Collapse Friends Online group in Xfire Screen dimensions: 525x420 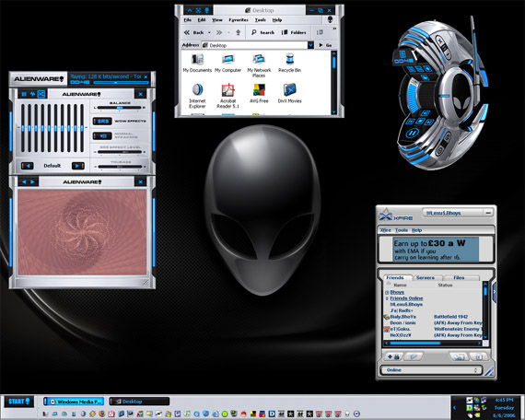tap(387, 298)
